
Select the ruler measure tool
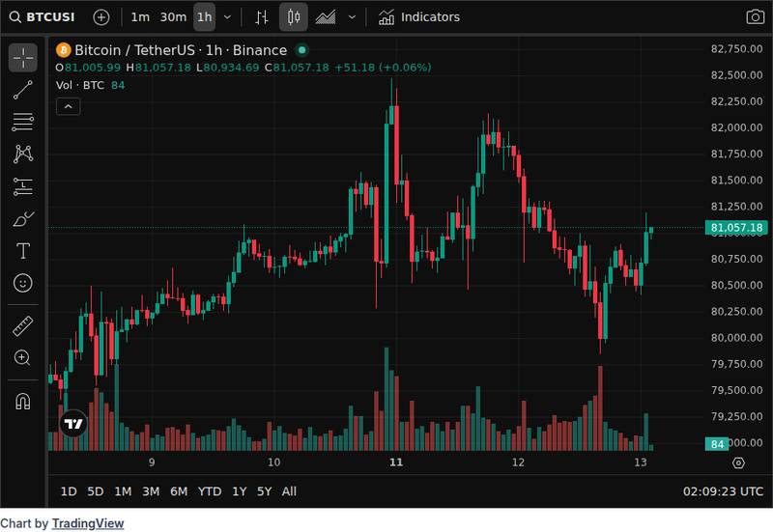coord(22,325)
